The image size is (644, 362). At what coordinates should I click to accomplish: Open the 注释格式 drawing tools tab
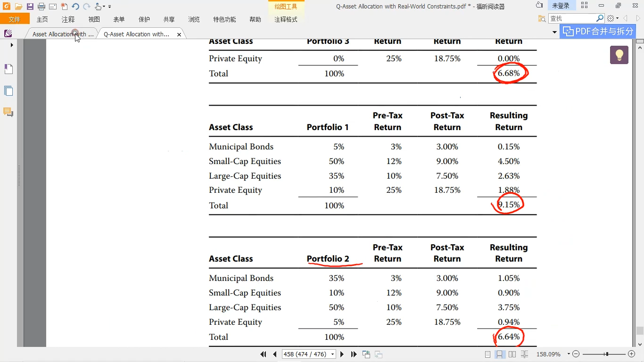[x=286, y=19]
